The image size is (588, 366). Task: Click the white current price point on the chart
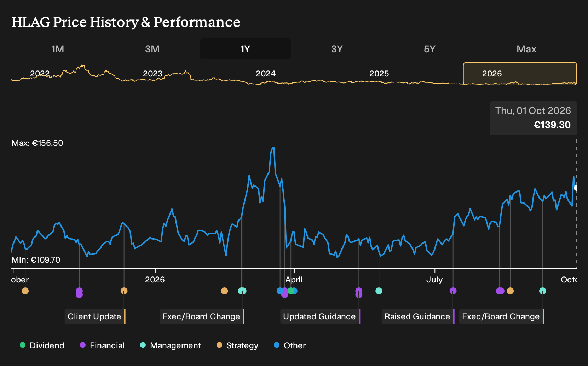tap(576, 188)
